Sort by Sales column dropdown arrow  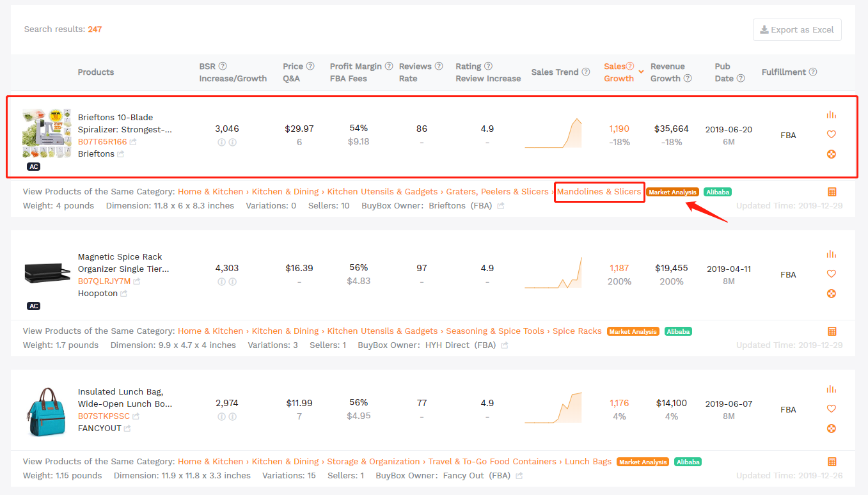tap(641, 72)
